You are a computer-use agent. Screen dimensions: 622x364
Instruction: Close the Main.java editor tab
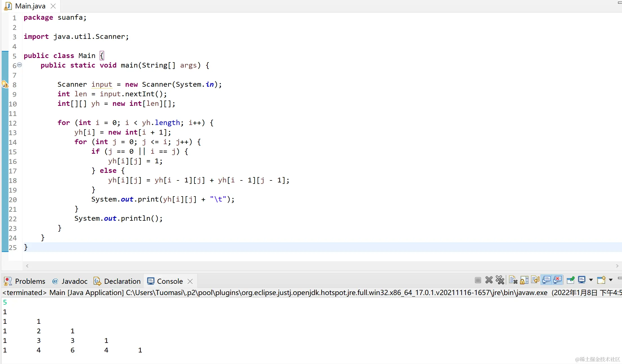[53, 6]
